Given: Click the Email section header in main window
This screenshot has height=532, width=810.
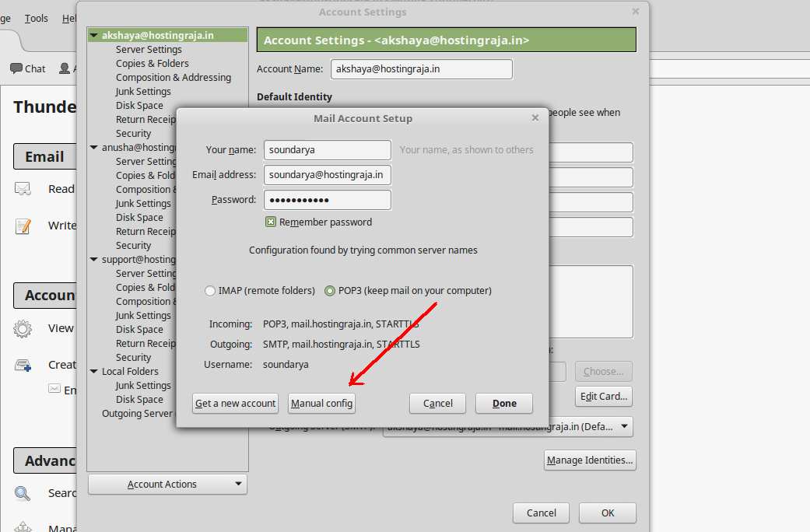Looking at the screenshot, I should [x=45, y=156].
